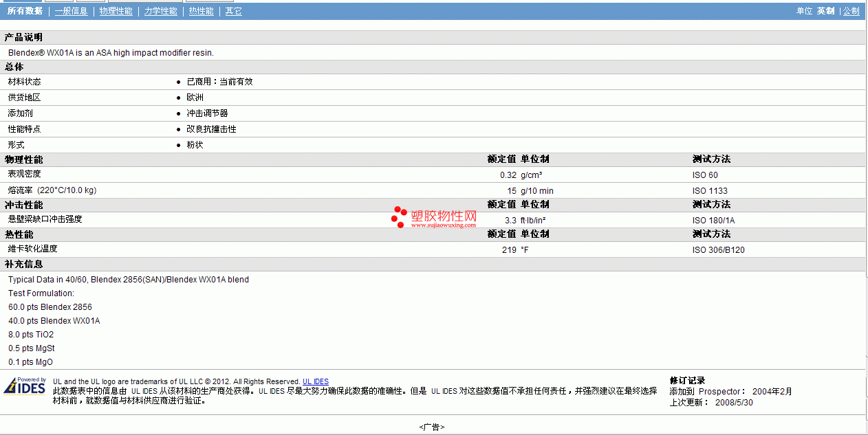
Task: Open the 热性能 tab
Action: [202, 11]
